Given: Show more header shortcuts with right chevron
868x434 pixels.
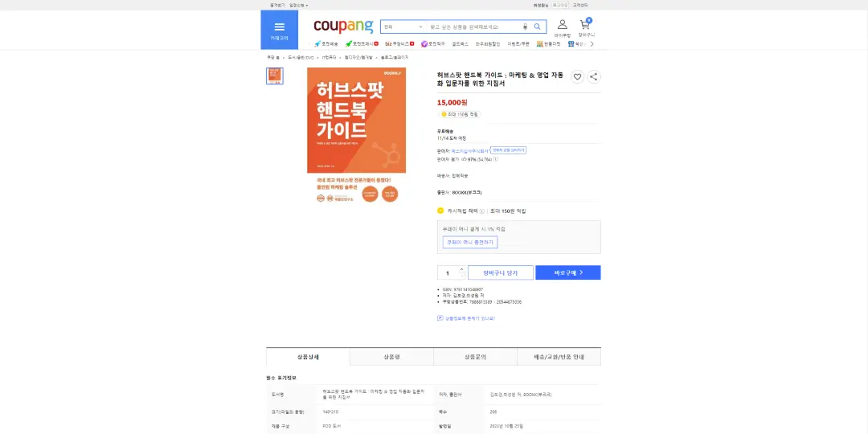Looking at the screenshot, I should pyautogui.click(x=592, y=43).
